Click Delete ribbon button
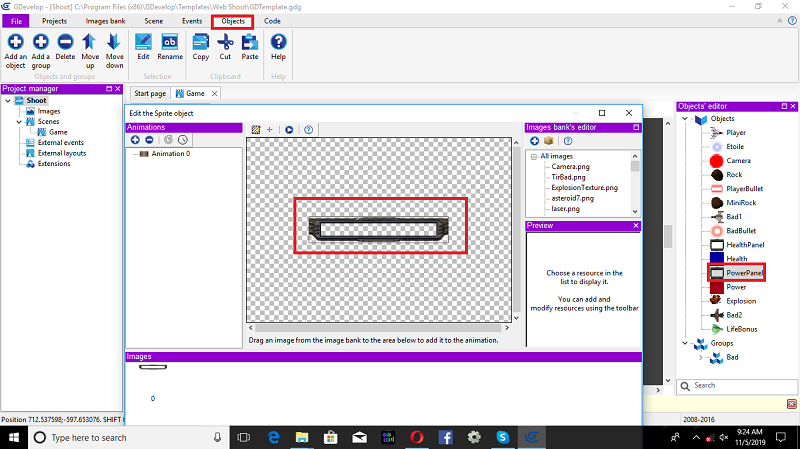The width and height of the screenshot is (800, 449). pyautogui.click(x=65, y=47)
